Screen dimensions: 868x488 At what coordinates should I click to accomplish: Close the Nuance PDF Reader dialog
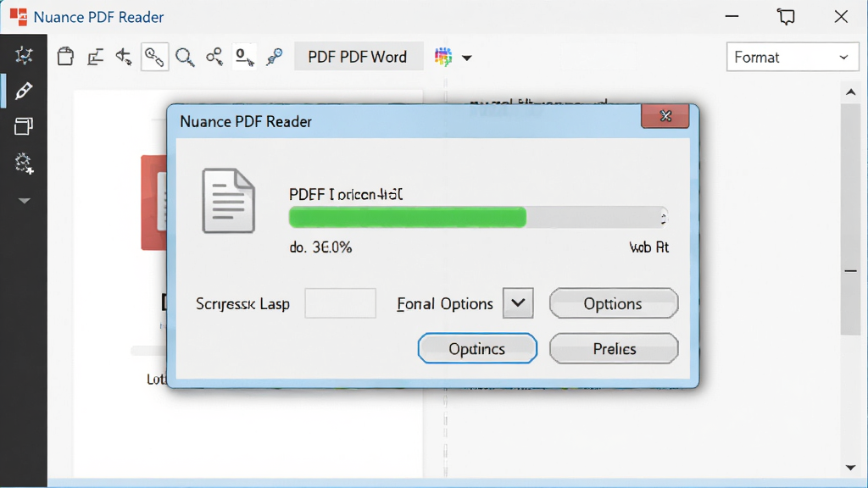pos(665,115)
